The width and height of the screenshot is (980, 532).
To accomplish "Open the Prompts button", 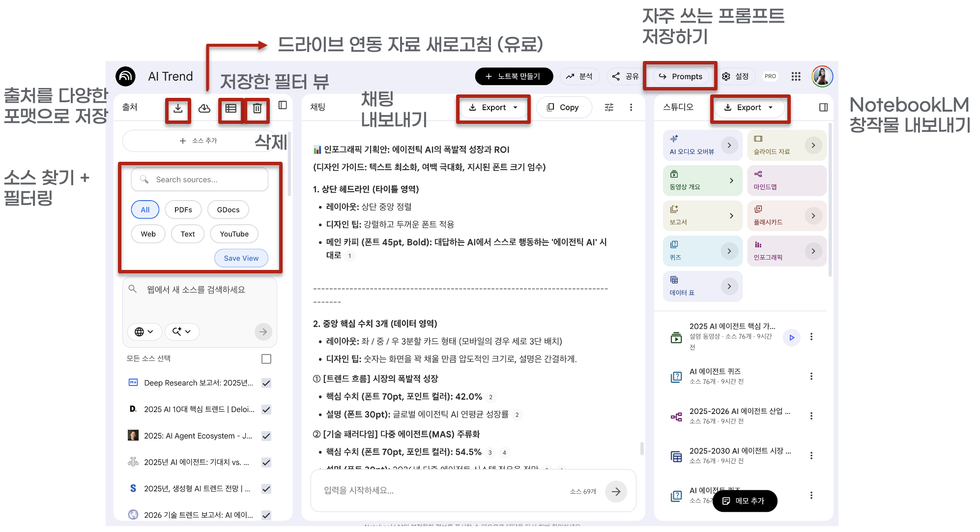I will coord(681,76).
